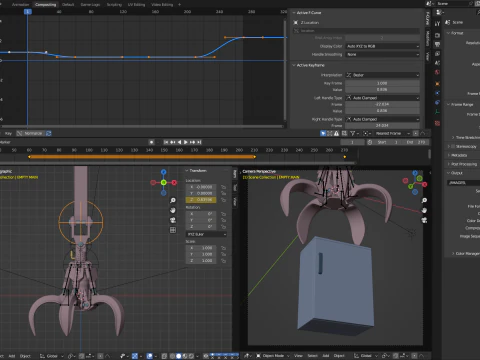The height and width of the screenshot is (360, 480).
Task: Click the highlighted Location Z field
Action: pyautogui.click(x=201, y=200)
